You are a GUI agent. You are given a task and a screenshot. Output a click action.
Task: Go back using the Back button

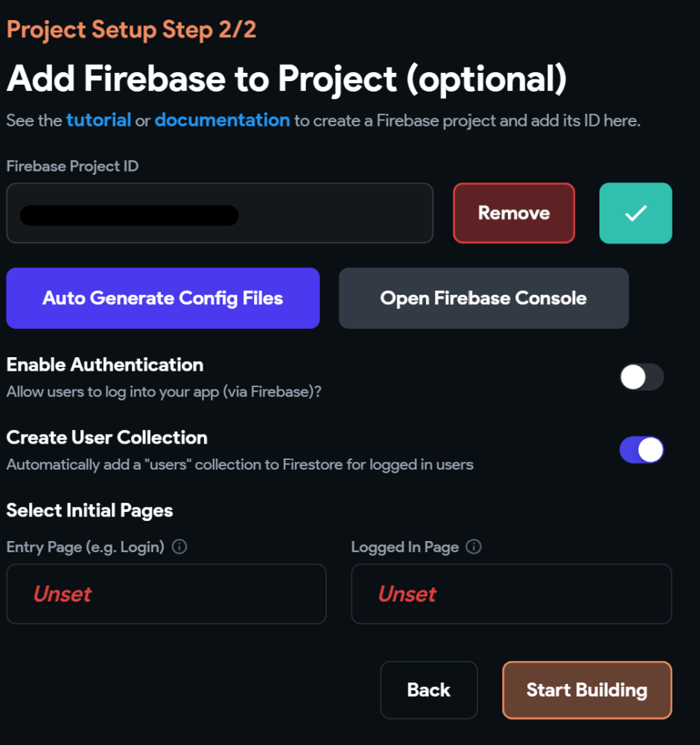point(429,690)
